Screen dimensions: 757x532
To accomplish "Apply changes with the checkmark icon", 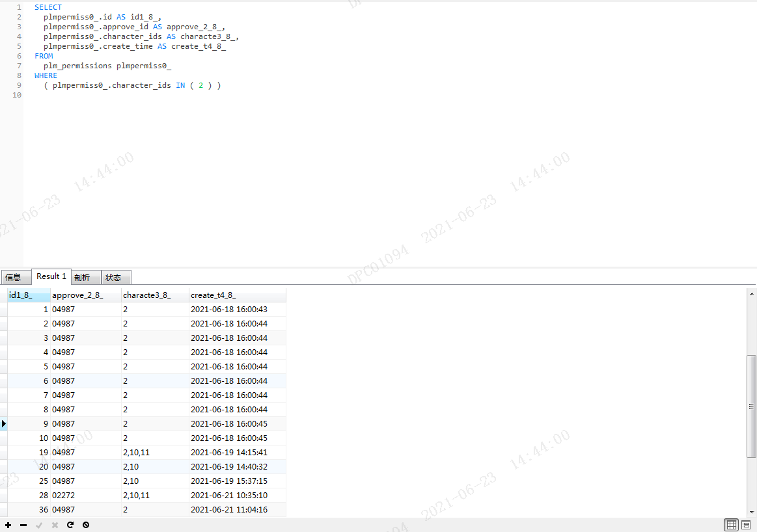I will [39, 525].
